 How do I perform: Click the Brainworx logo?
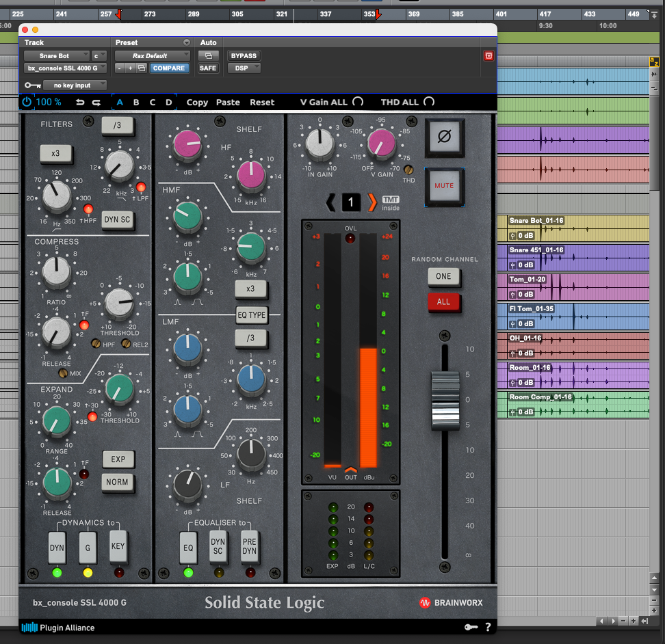coord(451,602)
